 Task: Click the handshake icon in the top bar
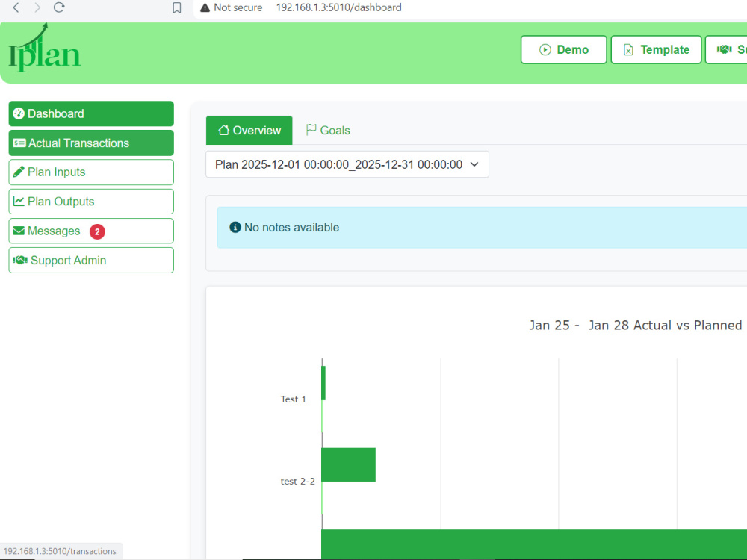tap(724, 49)
